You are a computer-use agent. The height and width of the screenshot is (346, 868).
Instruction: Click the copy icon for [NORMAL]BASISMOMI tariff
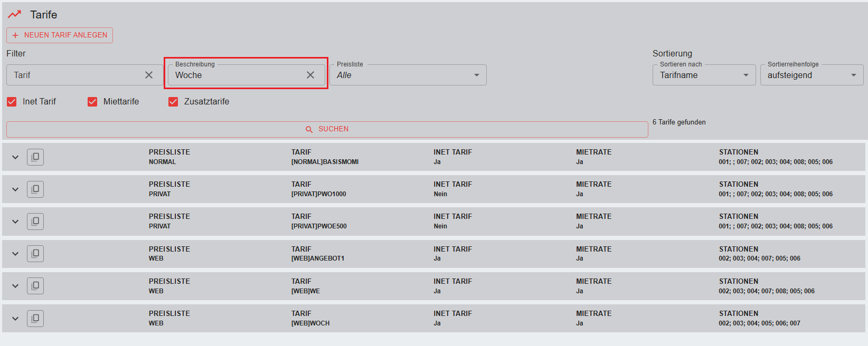coord(35,157)
